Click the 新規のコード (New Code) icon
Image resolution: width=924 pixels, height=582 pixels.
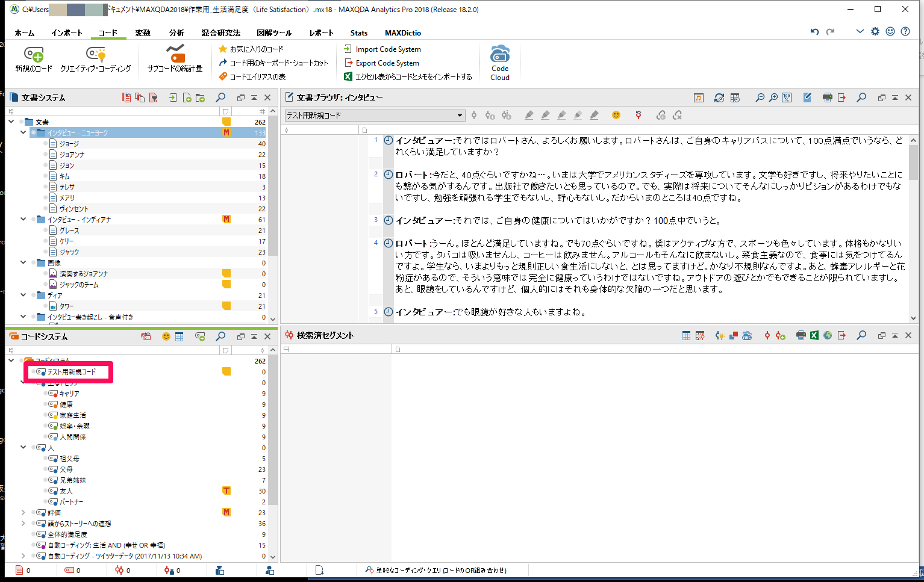(34, 55)
